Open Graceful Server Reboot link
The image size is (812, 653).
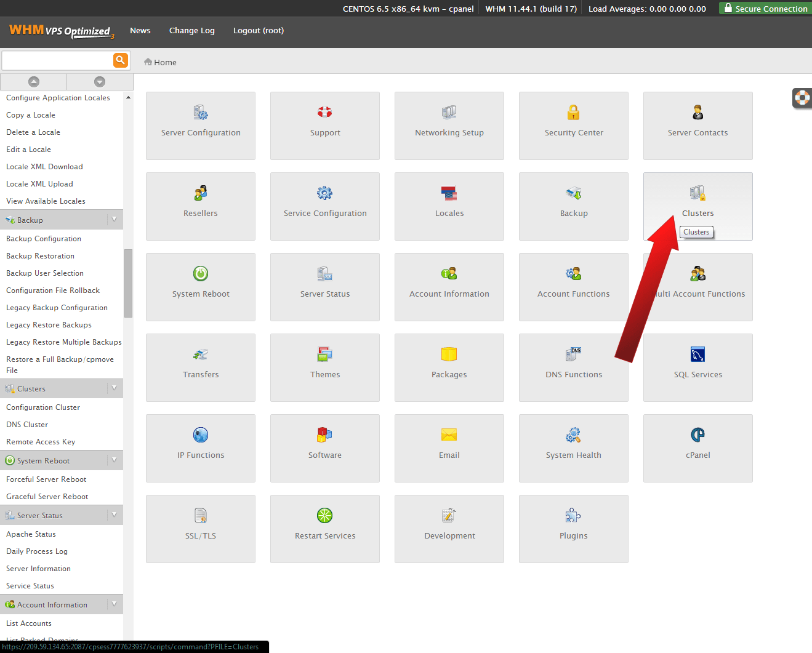click(x=47, y=496)
